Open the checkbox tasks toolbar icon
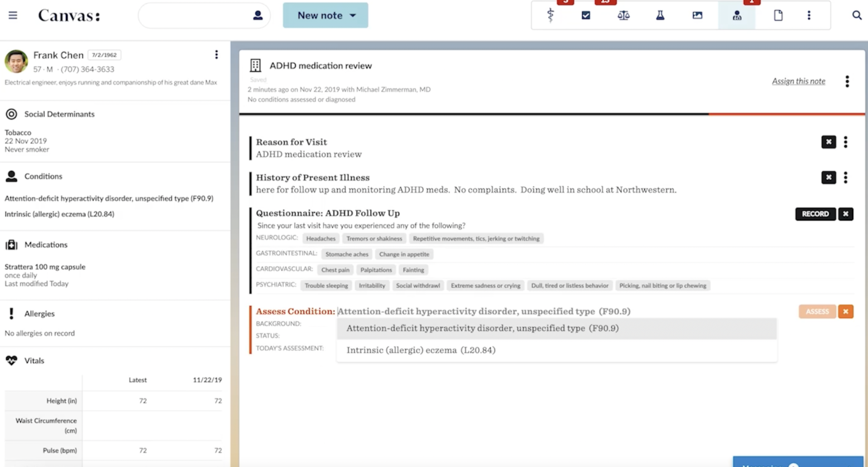The height and width of the screenshot is (467, 868). click(586, 15)
